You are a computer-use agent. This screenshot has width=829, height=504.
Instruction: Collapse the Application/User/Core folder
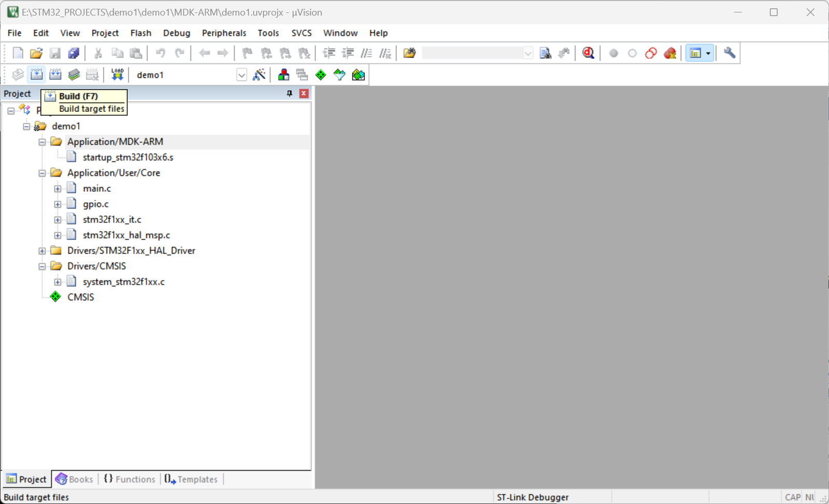tap(42, 173)
